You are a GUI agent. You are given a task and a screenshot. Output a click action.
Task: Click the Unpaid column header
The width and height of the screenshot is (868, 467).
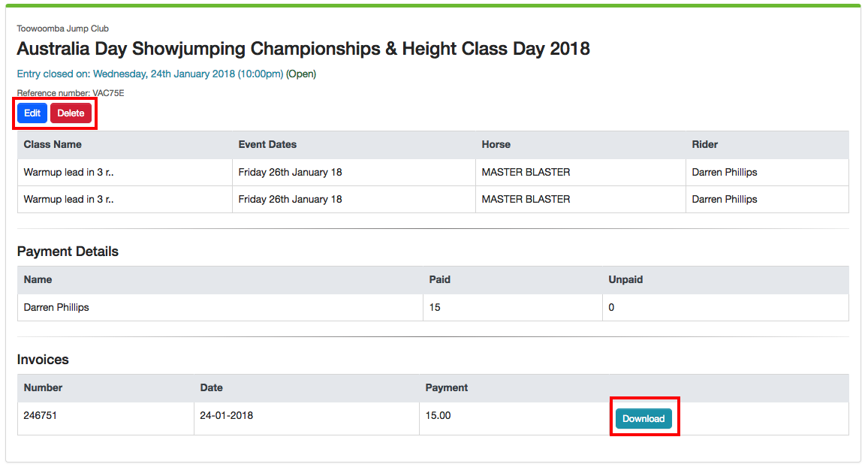(x=625, y=279)
